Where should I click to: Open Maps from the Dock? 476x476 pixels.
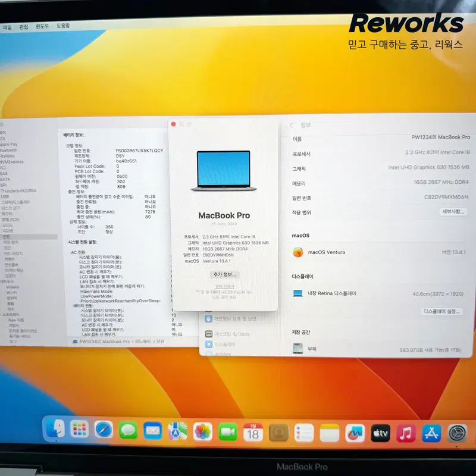[177, 431]
